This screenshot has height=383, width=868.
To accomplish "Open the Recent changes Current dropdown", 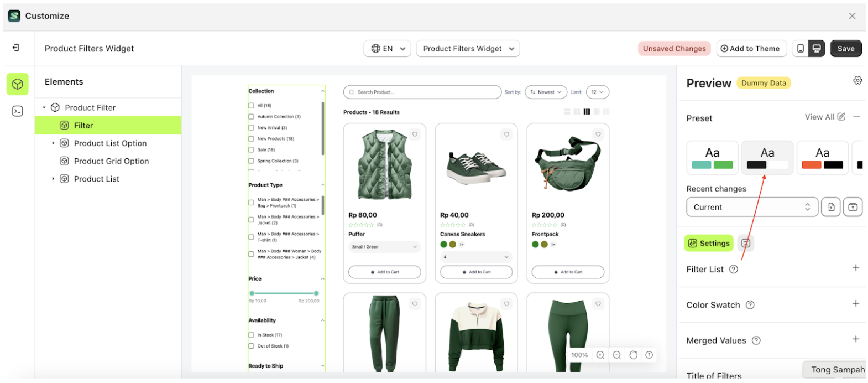I will point(751,208).
